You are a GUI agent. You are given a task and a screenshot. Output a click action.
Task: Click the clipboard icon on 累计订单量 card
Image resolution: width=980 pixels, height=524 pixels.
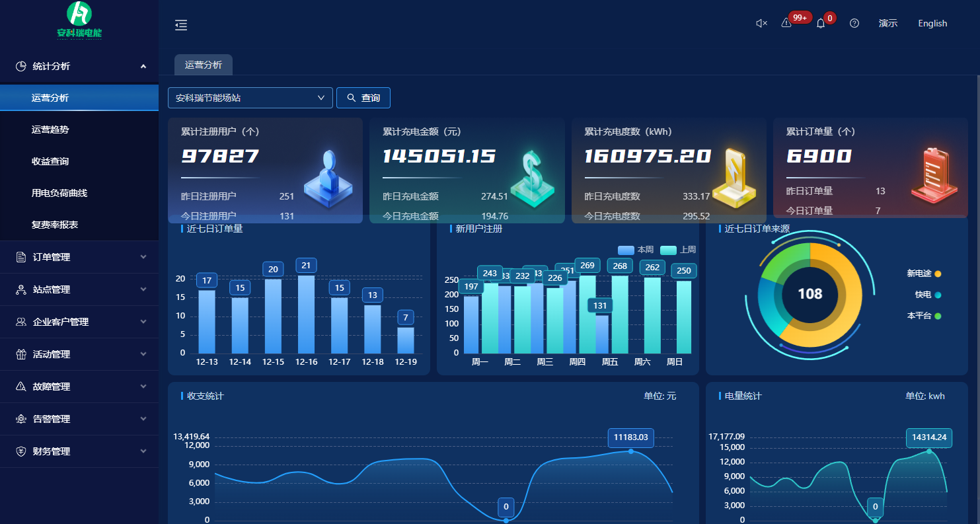(934, 174)
